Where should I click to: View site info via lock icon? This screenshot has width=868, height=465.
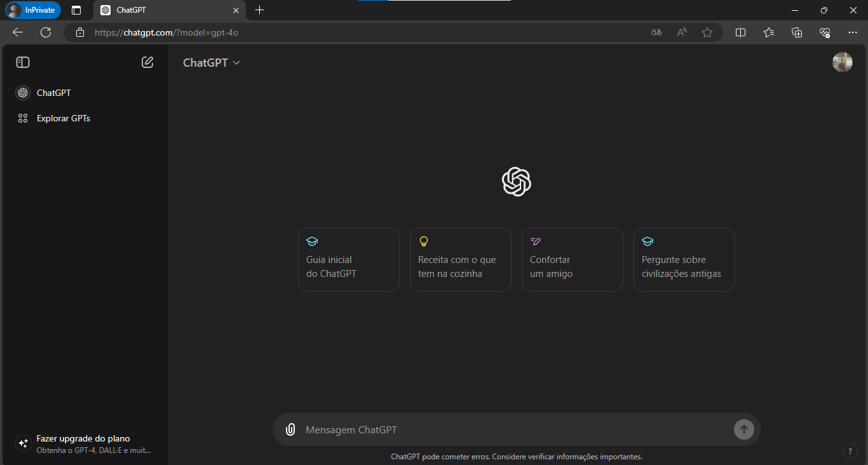[x=79, y=32]
